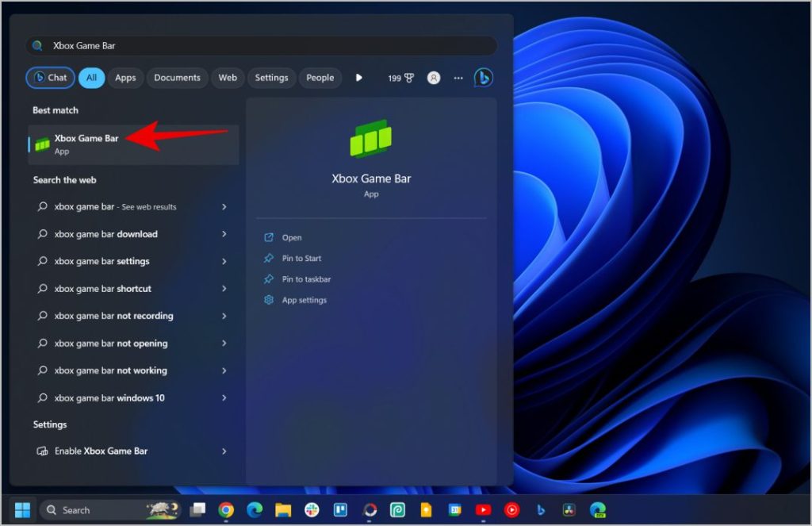This screenshot has height=526, width=812.
Task: Click the large Xbox Game Bar logo in details pane
Action: pos(371,138)
